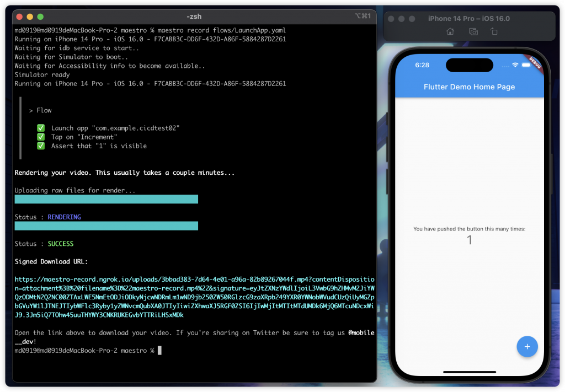
Task: Click the counter value 1 in app
Action: (x=469, y=240)
